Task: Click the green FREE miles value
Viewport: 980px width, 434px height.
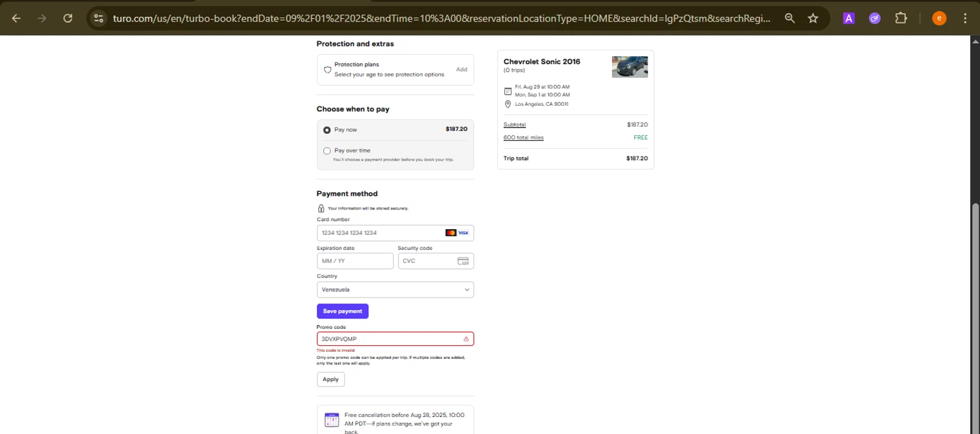Action: click(x=641, y=138)
